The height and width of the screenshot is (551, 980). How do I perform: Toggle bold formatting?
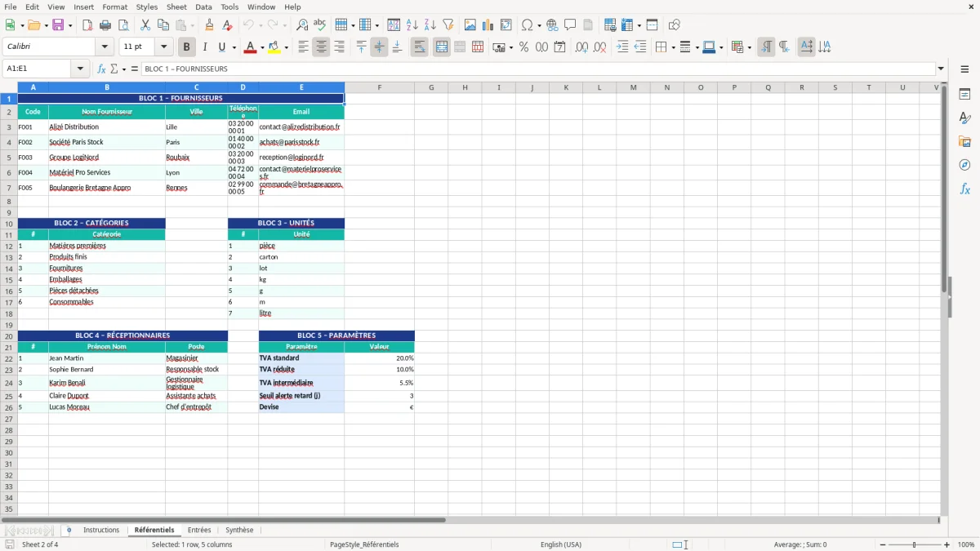pyautogui.click(x=187, y=47)
